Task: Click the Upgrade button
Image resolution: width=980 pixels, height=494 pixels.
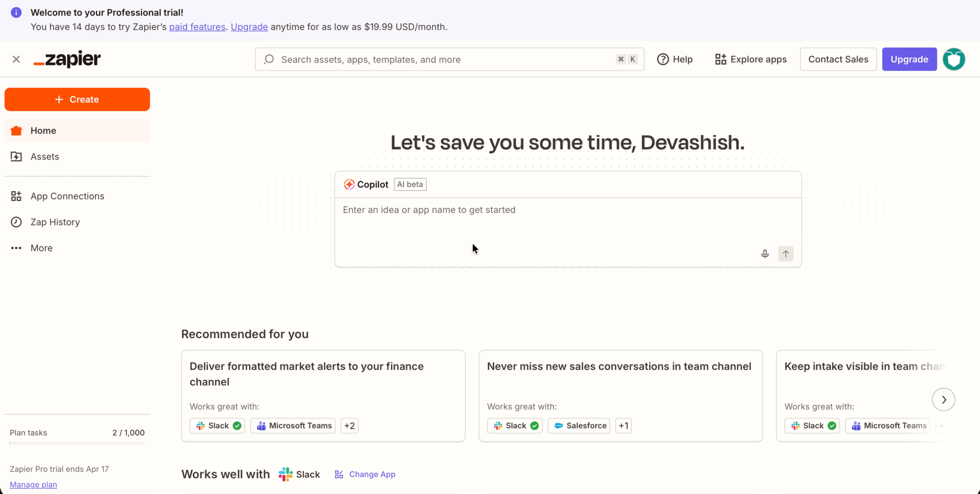Action: pyautogui.click(x=909, y=59)
